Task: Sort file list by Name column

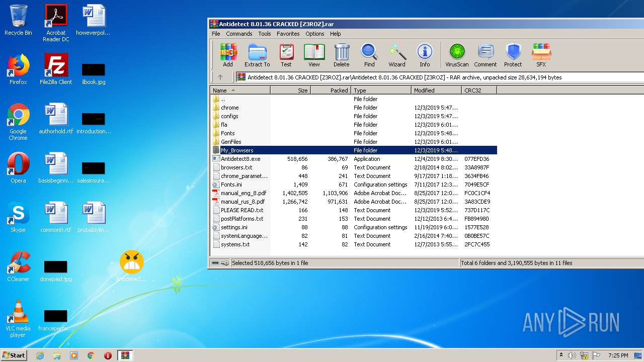Action: pos(240,90)
